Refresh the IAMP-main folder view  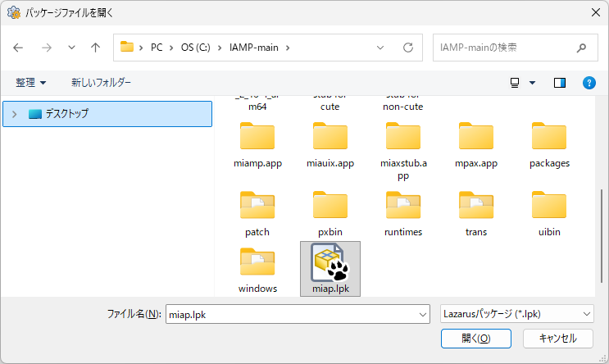point(408,48)
